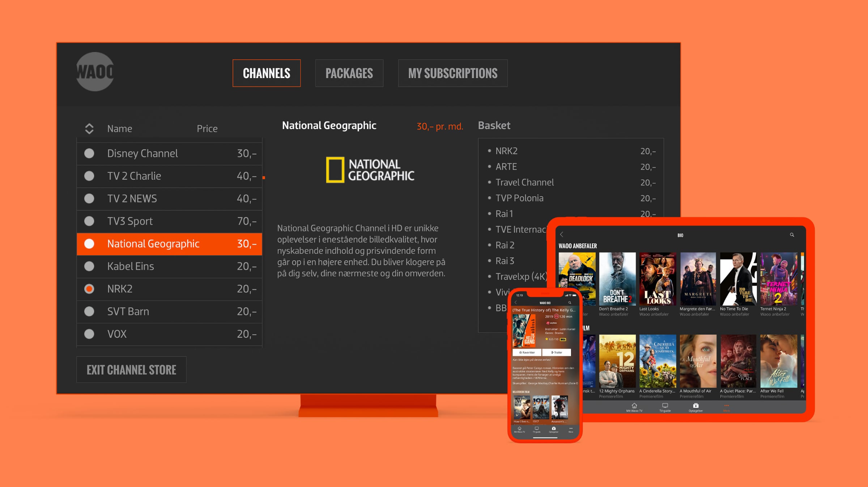This screenshot has height=487, width=868.
Task: Deselect the NRK2 radio button
Action: [x=89, y=289]
